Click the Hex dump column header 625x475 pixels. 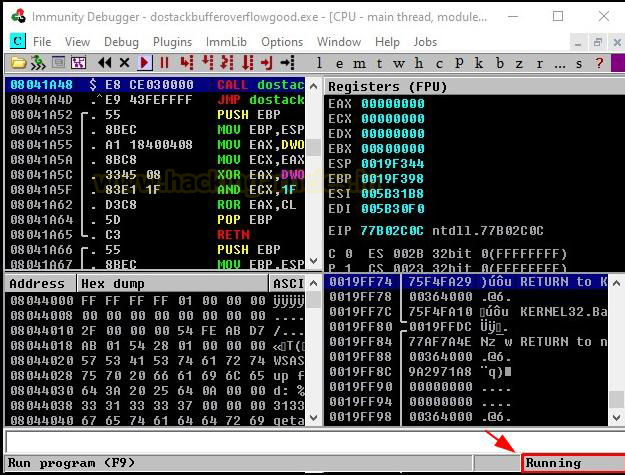pos(172,283)
